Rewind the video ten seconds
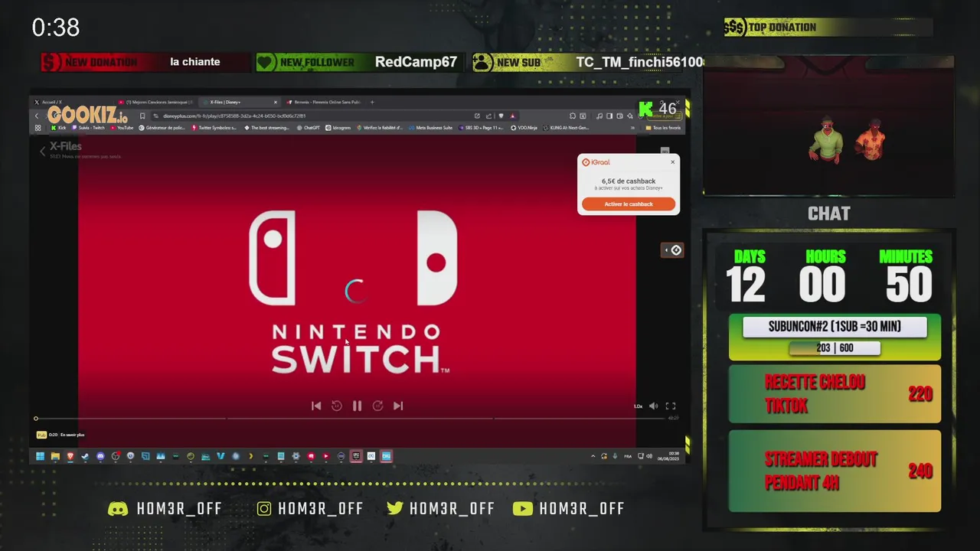Screen dimensions: 980x551 (x=337, y=406)
